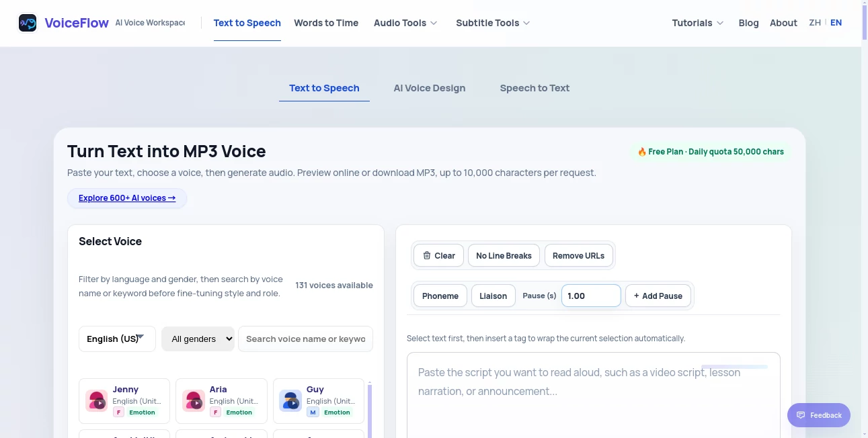Click the F gender badge on Jenny card

pos(118,412)
